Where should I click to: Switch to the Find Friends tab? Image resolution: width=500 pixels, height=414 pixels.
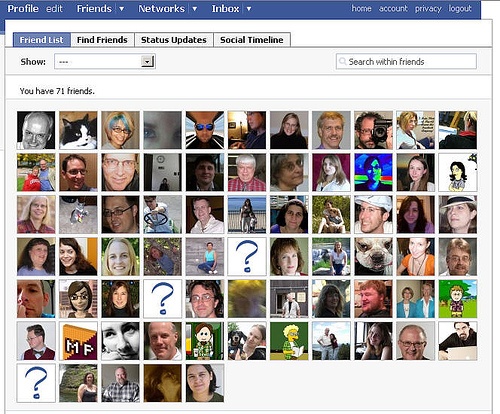pos(102,40)
